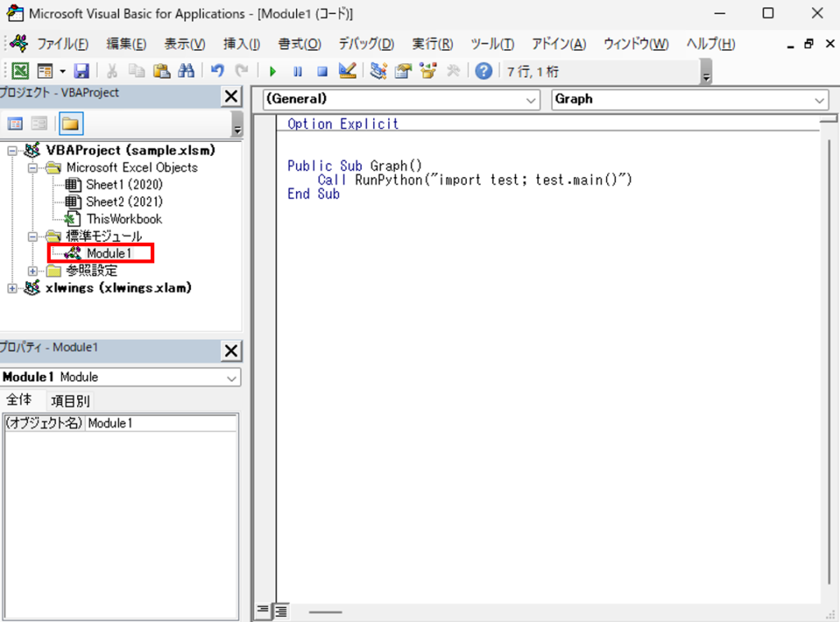Click the Project Explorer toolbar icon
840x622 pixels.
tap(377, 71)
